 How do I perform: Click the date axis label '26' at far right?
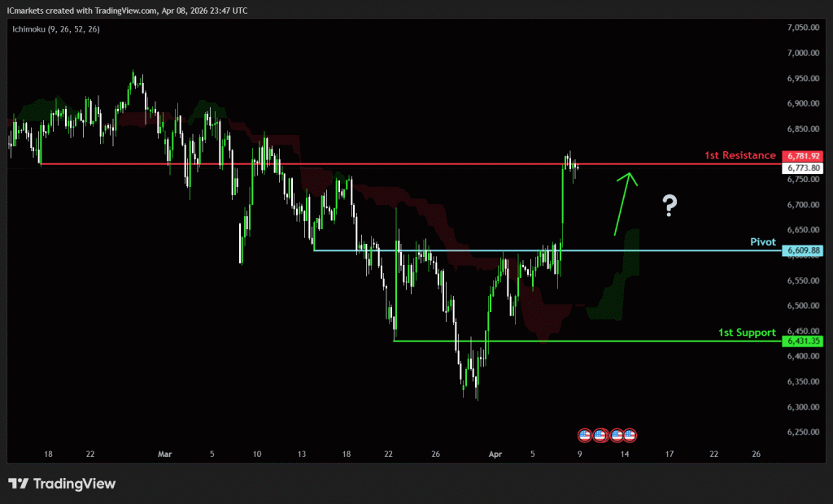pyautogui.click(x=757, y=454)
